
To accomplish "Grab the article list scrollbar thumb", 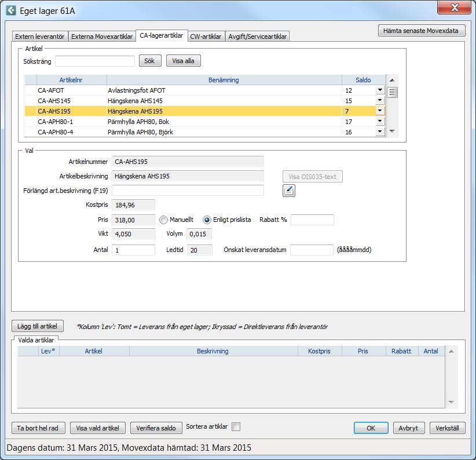I will 392,92.
